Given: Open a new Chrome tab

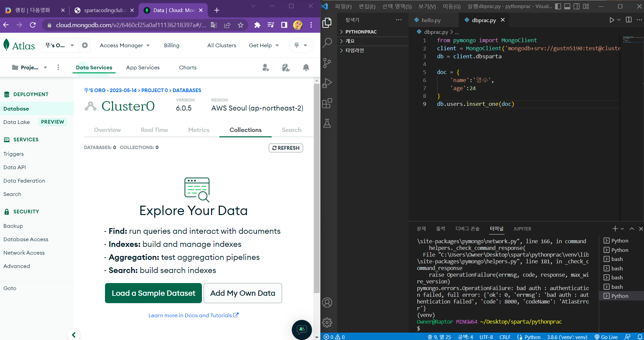Looking at the screenshot, I should [x=217, y=10].
